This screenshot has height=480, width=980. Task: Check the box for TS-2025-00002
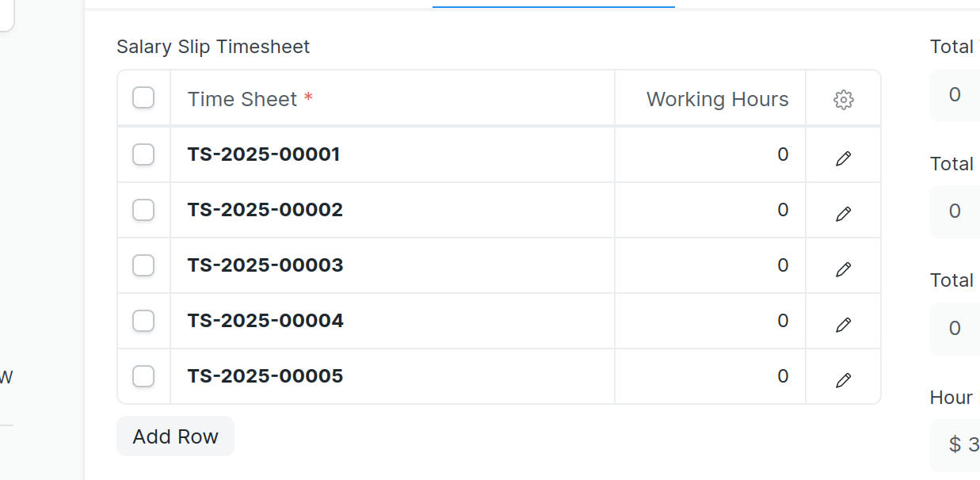click(x=143, y=210)
